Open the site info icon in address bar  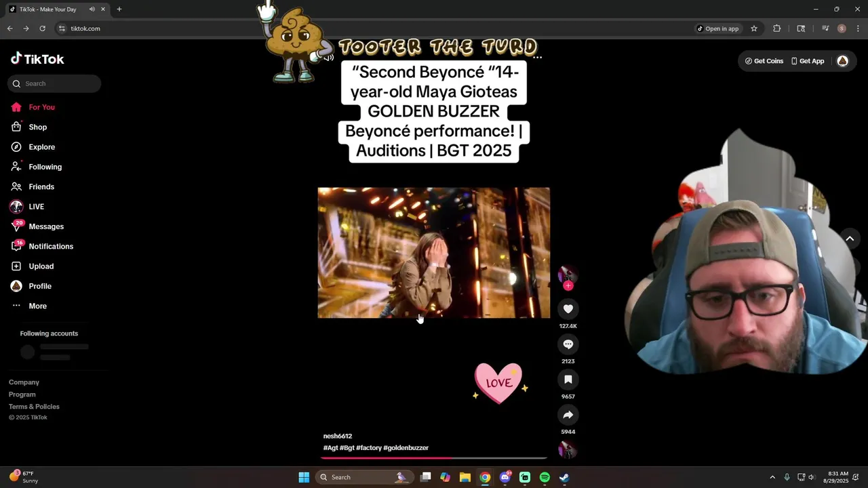62,28
